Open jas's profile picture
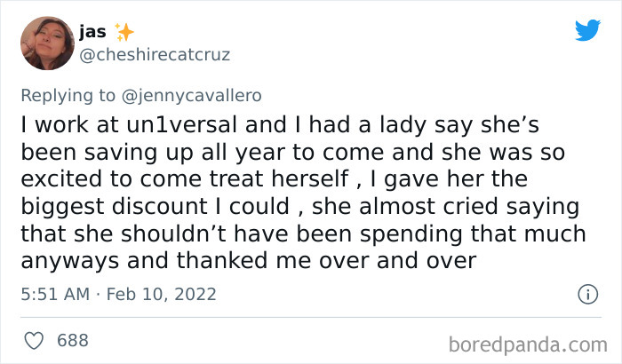The width and height of the screenshot is (622, 364). click(45, 44)
